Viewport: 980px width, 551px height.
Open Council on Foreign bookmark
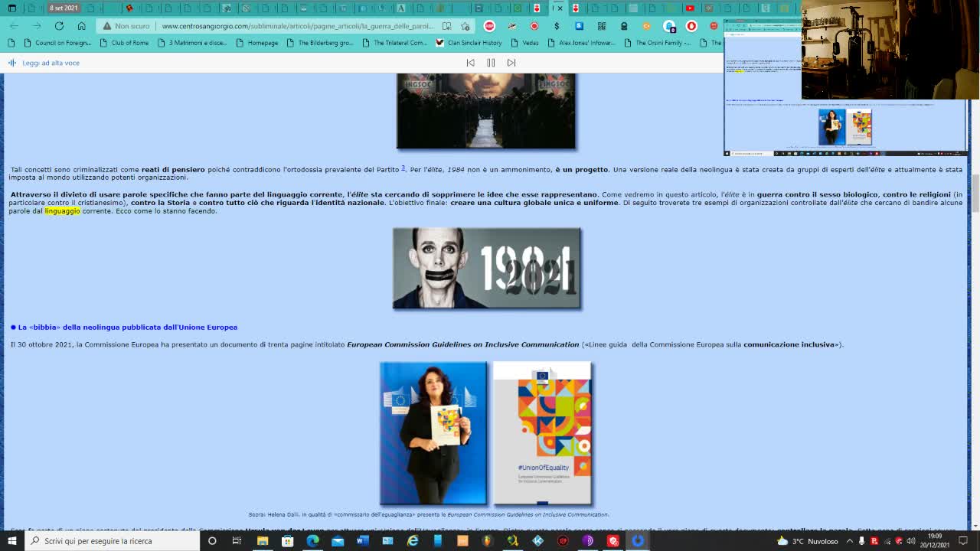(57, 43)
